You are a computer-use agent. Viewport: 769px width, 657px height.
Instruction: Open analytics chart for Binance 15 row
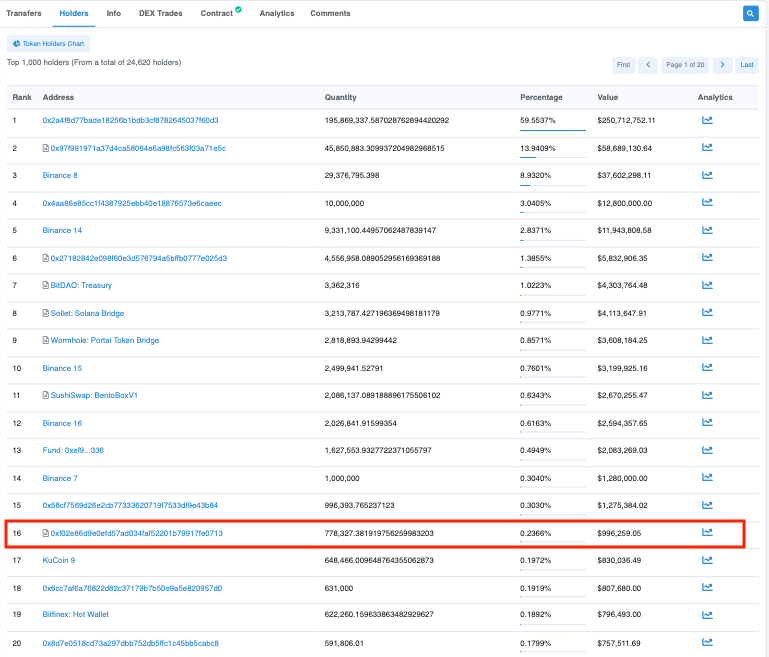[707, 367]
